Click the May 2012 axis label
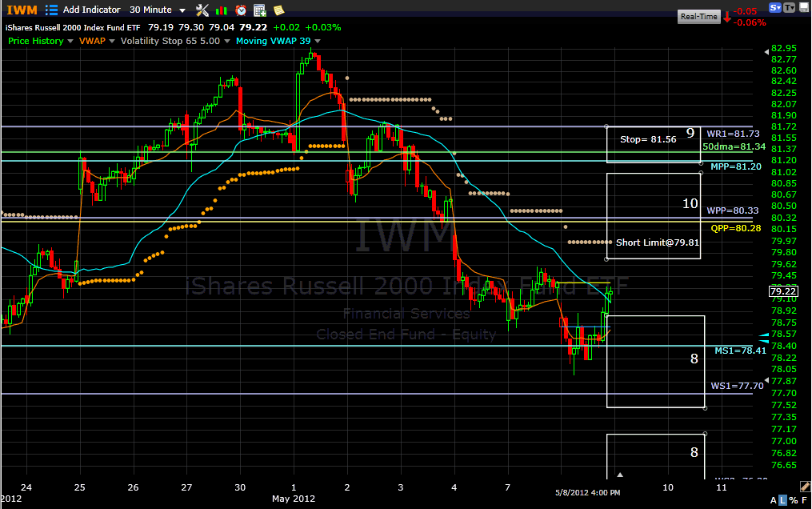Viewport: 812px width, 509px height. point(294,499)
